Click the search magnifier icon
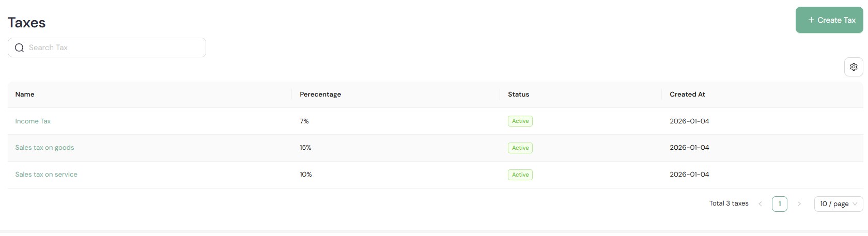This screenshot has width=868, height=236. pos(20,48)
